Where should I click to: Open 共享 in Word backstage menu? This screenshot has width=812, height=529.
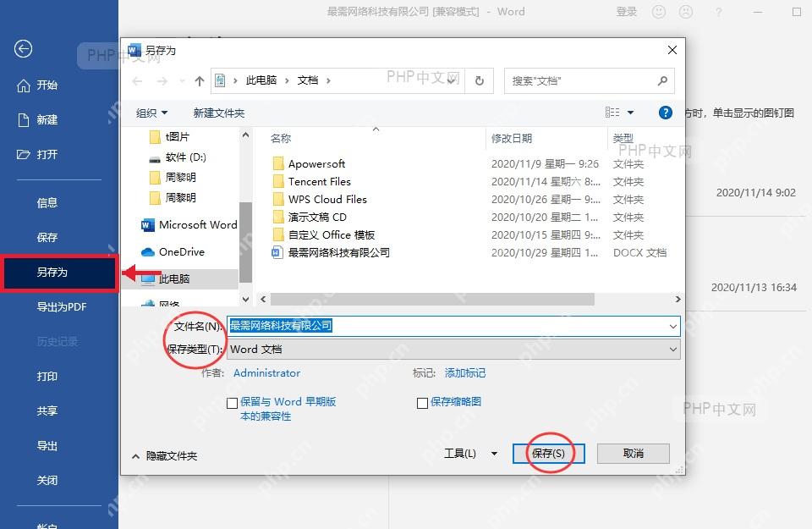pyautogui.click(x=47, y=411)
